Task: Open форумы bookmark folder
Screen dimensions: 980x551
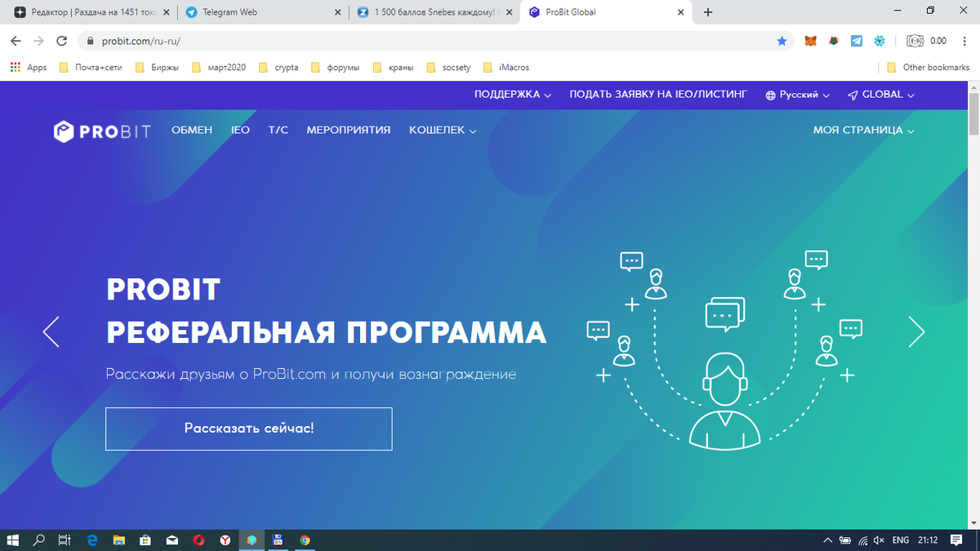Action: pos(335,67)
